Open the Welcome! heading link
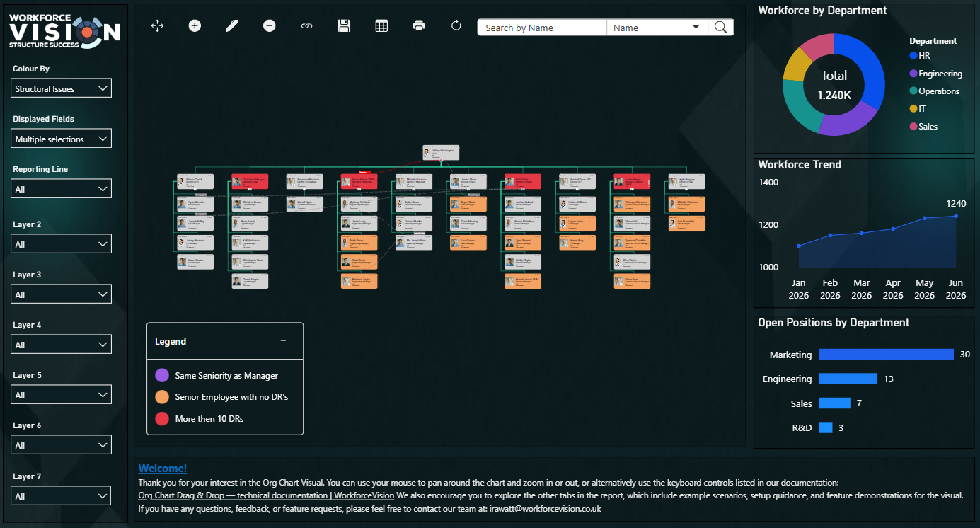This screenshot has width=980, height=528. 163,468
